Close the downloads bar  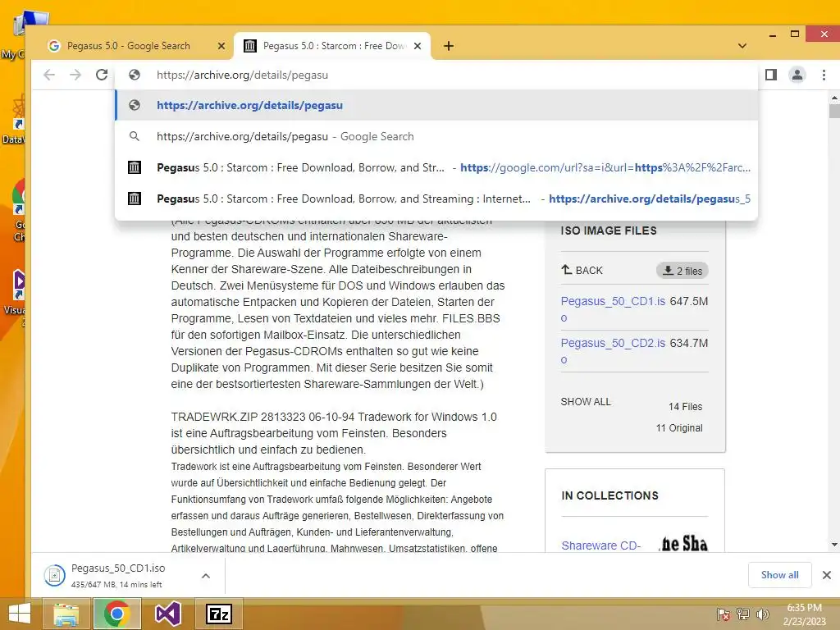tap(827, 575)
